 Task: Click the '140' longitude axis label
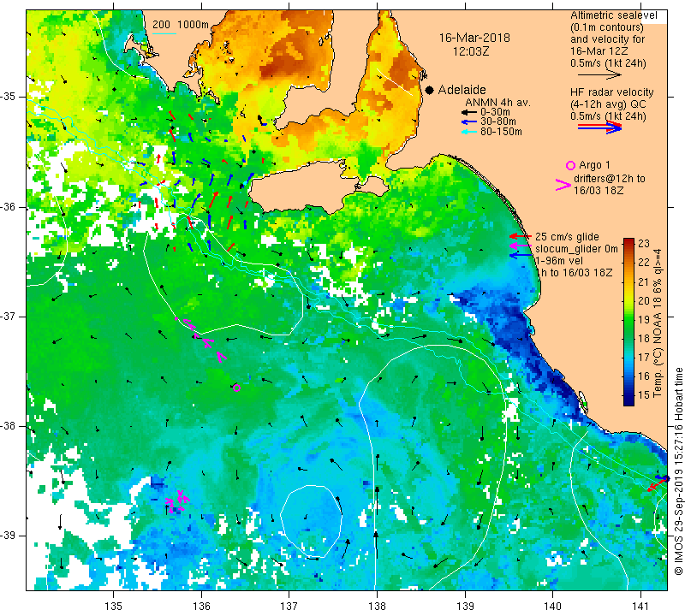552,606
